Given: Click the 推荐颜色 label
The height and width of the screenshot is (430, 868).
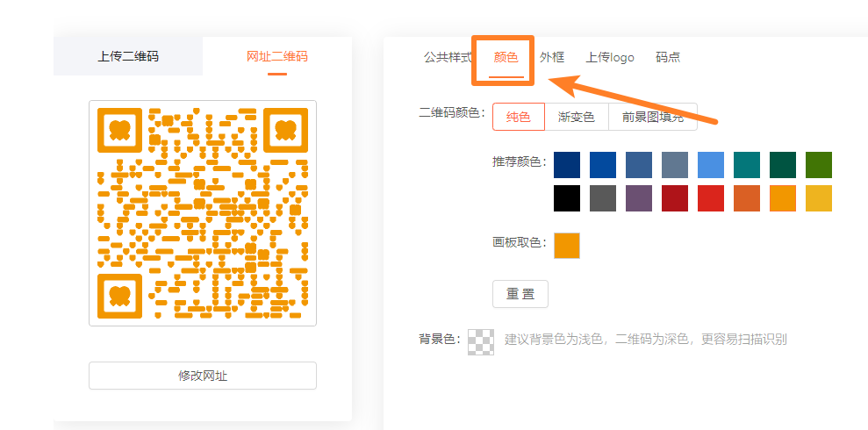Looking at the screenshot, I should click(520, 161).
